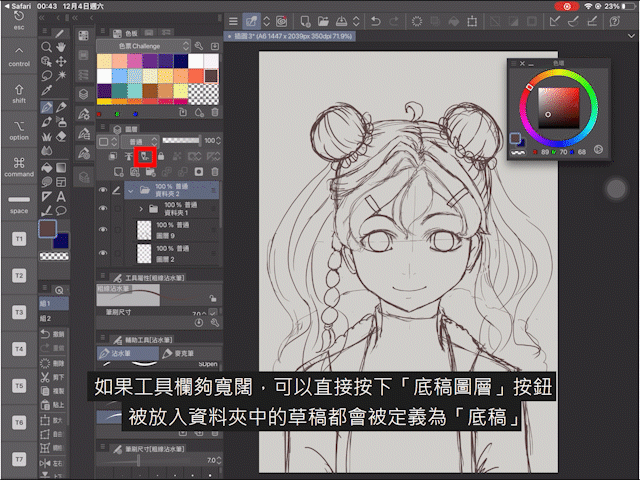Click New document icon in command bar

click(x=305, y=21)
